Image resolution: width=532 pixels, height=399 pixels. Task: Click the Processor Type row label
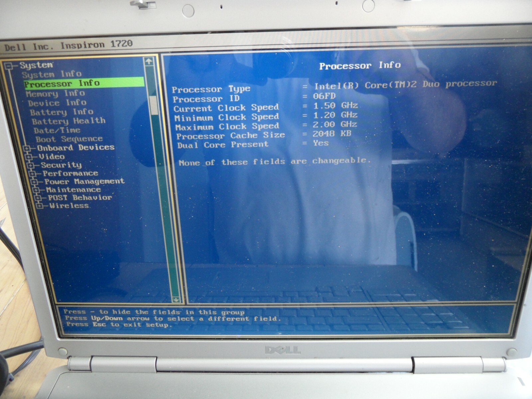pyautogui.click(x=211, y=89)
